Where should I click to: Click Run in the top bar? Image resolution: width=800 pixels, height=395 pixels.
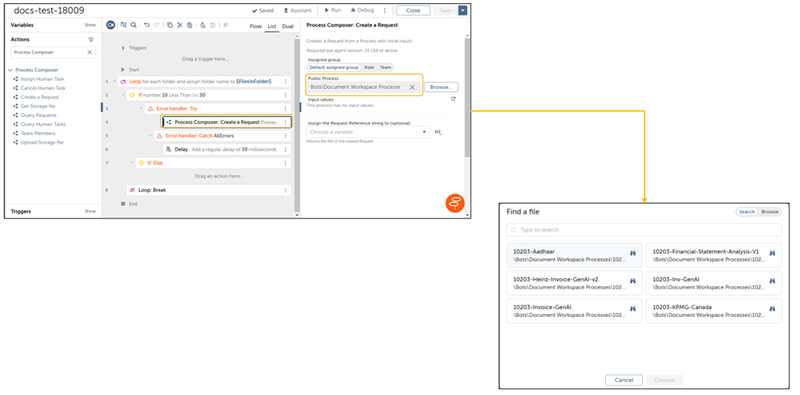click(x=333, y=10)
